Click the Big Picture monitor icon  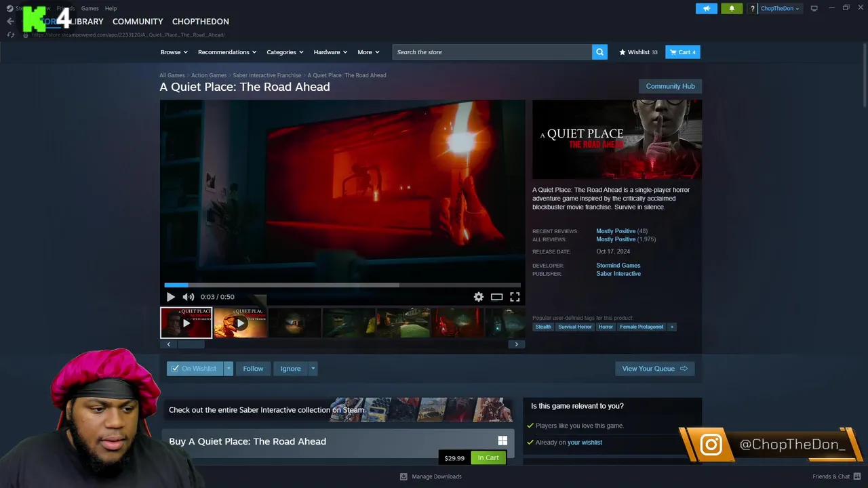814,8
